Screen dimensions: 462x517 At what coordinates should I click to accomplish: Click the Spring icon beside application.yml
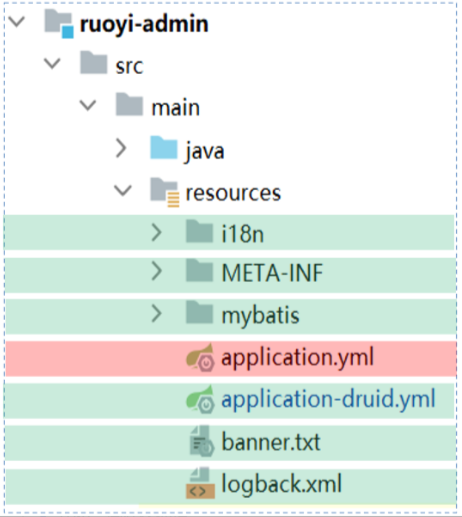(x=200, y=357)
